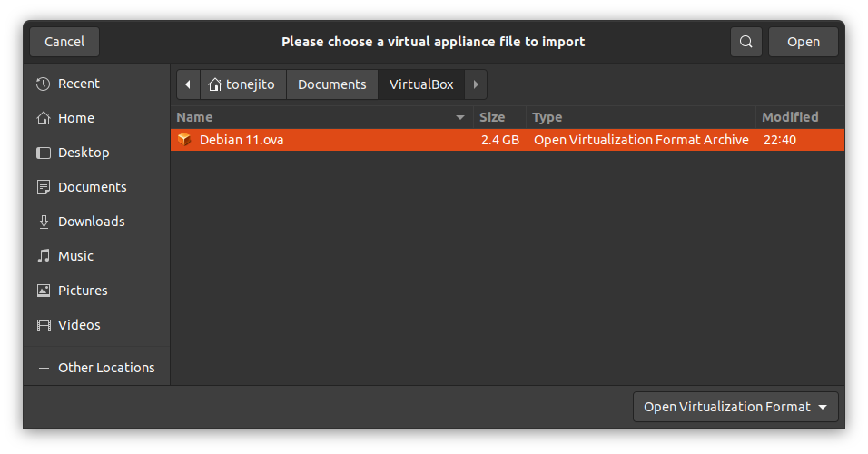The width and height of the screenshot is (868, 454).
Task: Click the clock icon beside Recent
Action: (x=43, y=84)
